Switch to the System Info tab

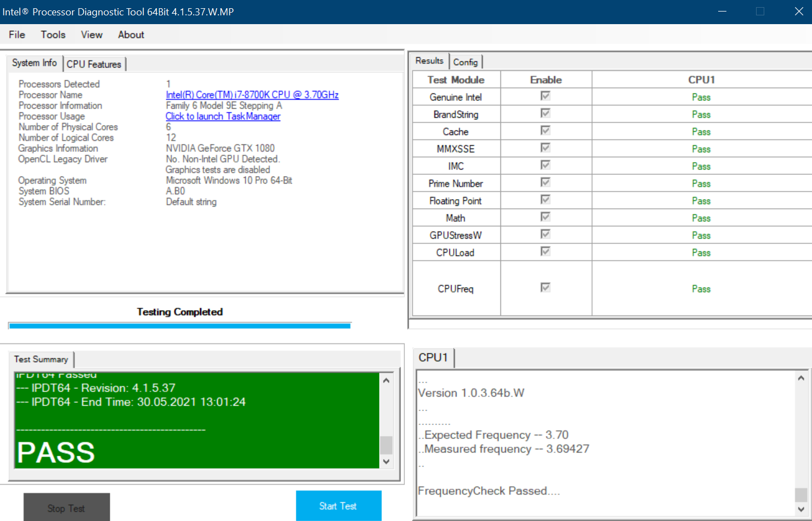click(35, 63)
